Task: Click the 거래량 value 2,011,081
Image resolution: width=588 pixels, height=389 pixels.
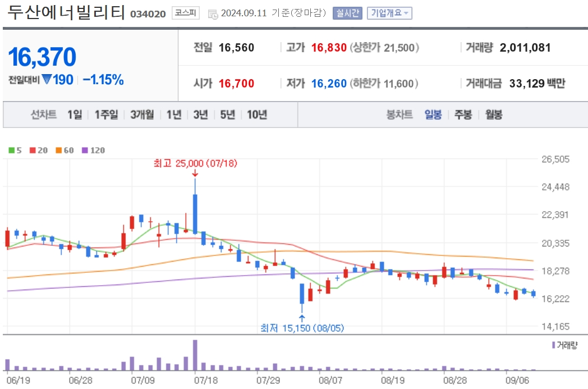Action: pyautogui.click(x=525, y=48)
